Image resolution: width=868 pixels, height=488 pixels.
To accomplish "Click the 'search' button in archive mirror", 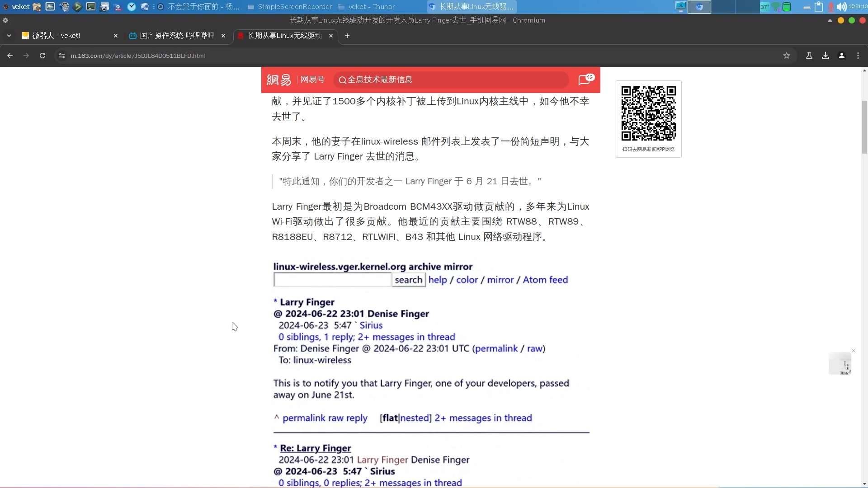I will [409, 280].
